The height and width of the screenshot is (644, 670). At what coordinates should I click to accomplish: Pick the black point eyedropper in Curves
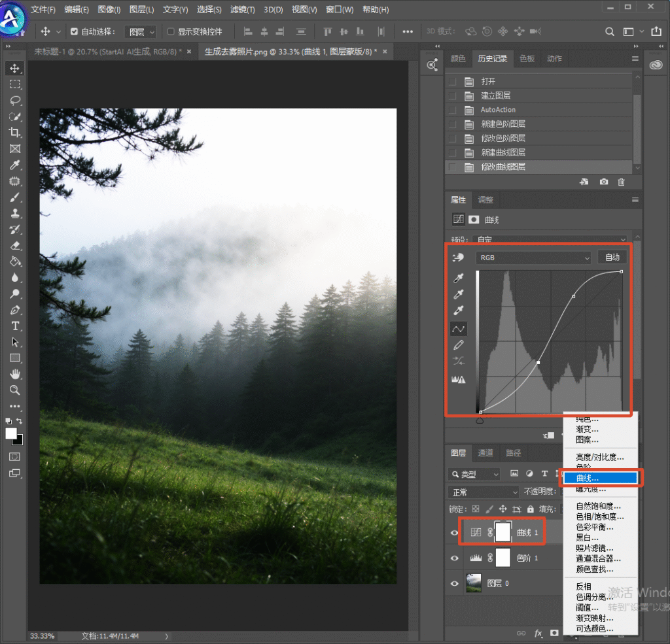[459, 279]
